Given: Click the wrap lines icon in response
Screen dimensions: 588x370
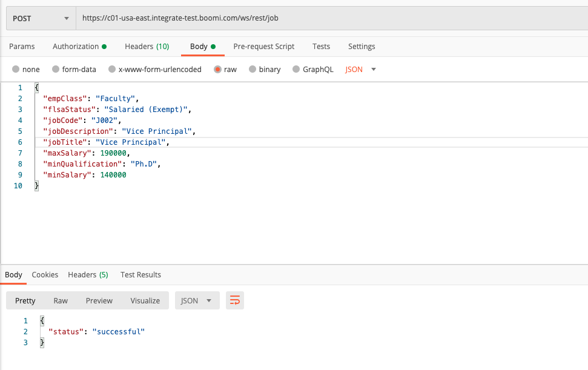Looking at the screenshot, I should pos(235,300).
